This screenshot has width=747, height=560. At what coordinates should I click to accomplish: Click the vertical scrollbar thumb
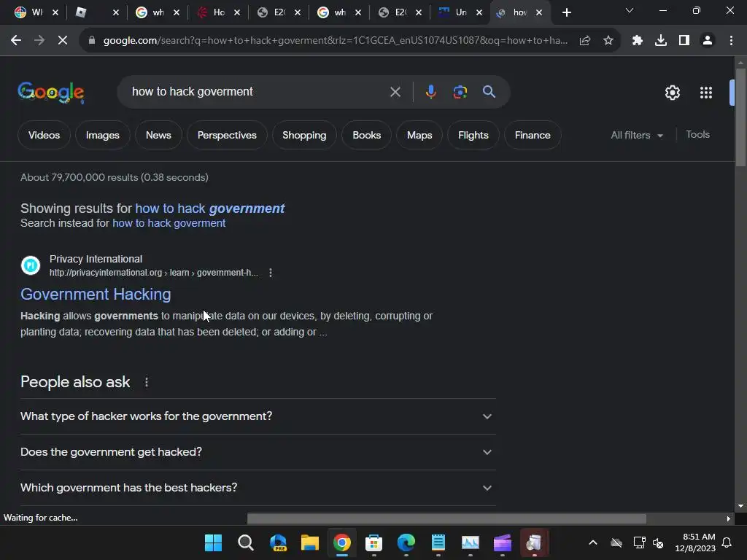pyautogui.click(x=740, y=117)
